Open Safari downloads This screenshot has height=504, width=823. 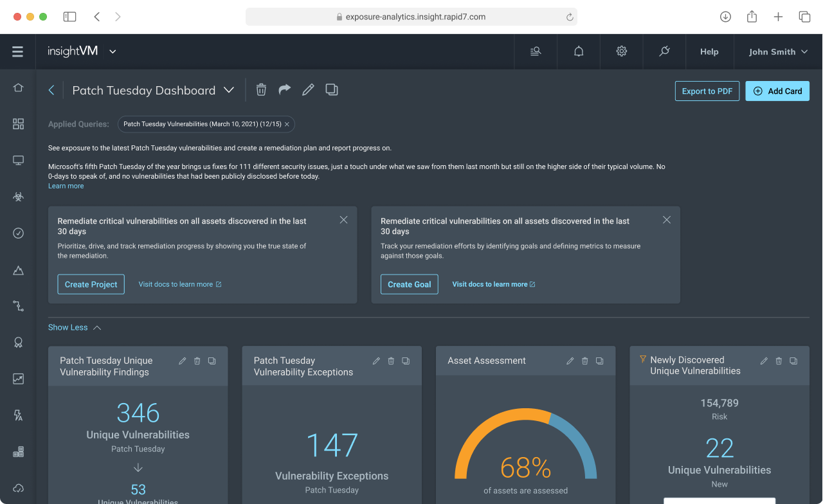[725, 17]
